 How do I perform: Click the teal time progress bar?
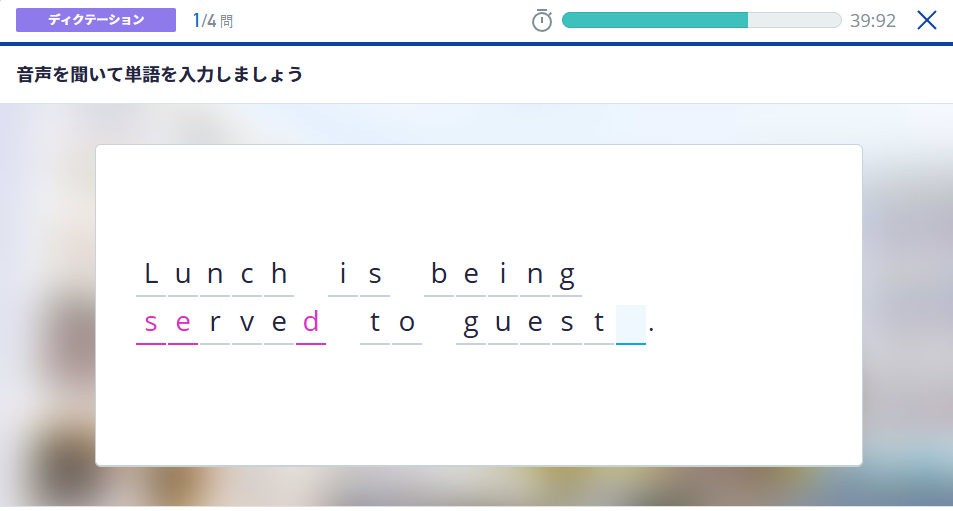pyautogui.click(x=700, y=20)
